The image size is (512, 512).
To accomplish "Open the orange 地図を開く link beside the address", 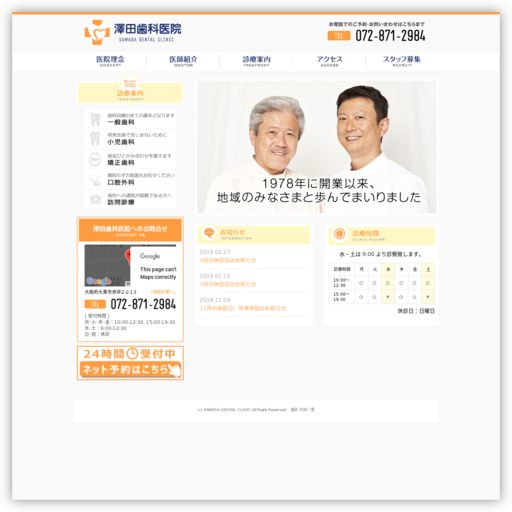I will [163, 292].
